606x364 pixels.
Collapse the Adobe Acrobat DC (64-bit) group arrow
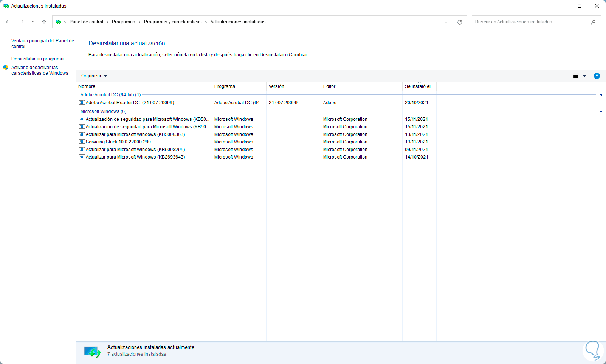click(x=601, y=95)
